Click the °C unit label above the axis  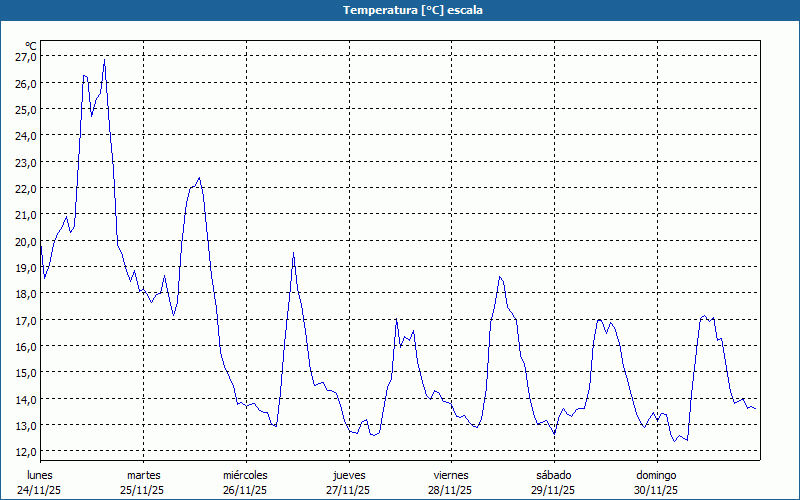[30, 45]
